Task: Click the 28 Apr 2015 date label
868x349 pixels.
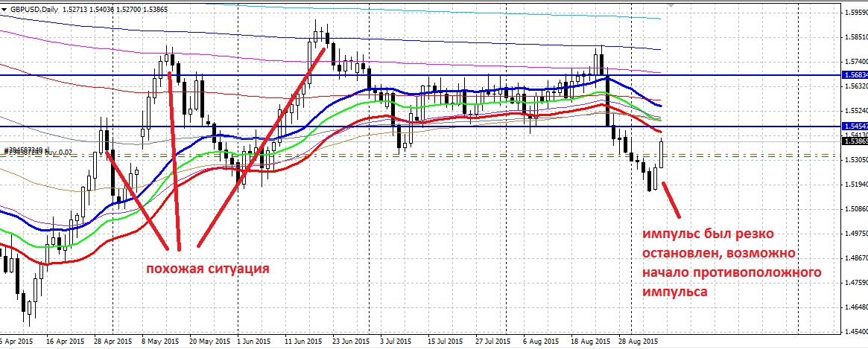Action: coord(113,342)
